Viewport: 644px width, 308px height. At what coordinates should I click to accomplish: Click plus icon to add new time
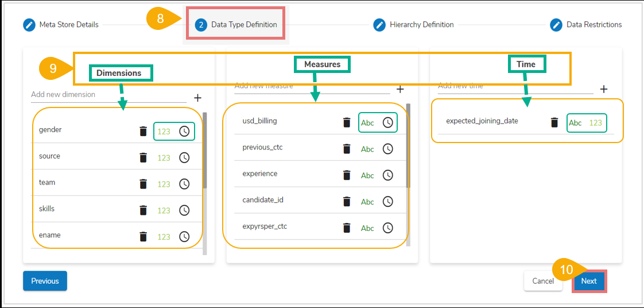click(604, 89)
